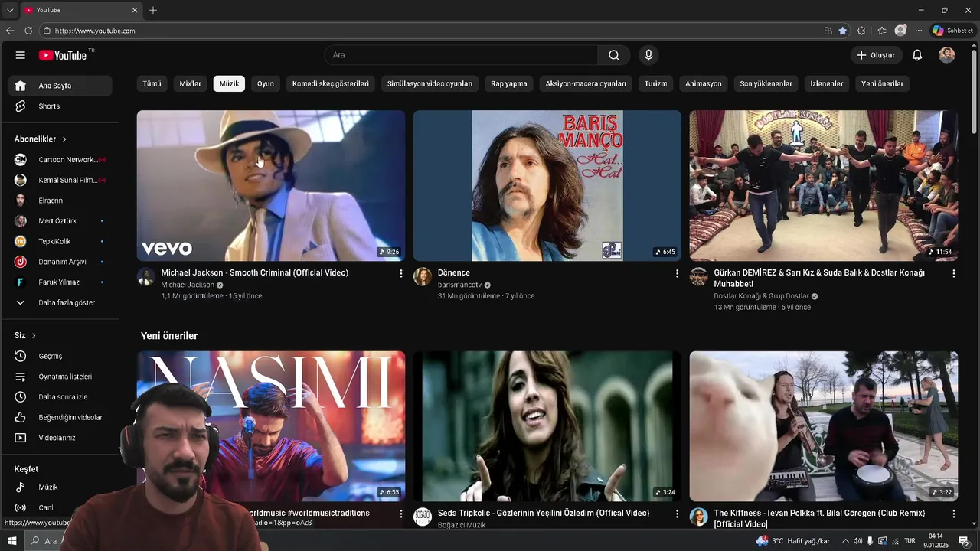The height and width of the screenshot is (551, 980).
Task: Open the account avatar menu
Action: click(947, 55)
